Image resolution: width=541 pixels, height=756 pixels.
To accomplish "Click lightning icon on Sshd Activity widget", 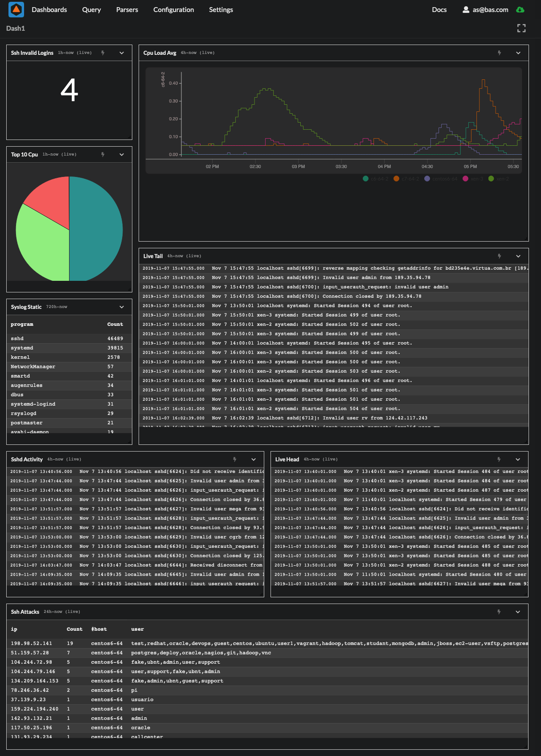I will coord(235,460).
